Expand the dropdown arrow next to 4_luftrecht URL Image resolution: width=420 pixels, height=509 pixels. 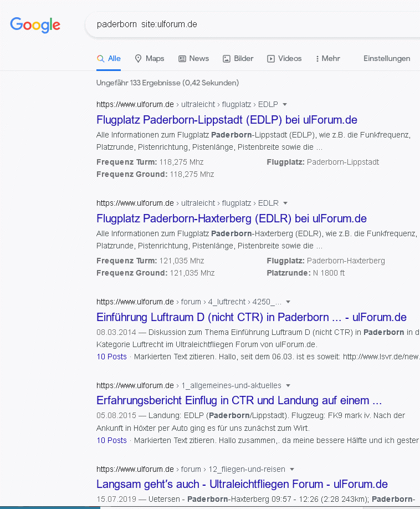[288, 302]
